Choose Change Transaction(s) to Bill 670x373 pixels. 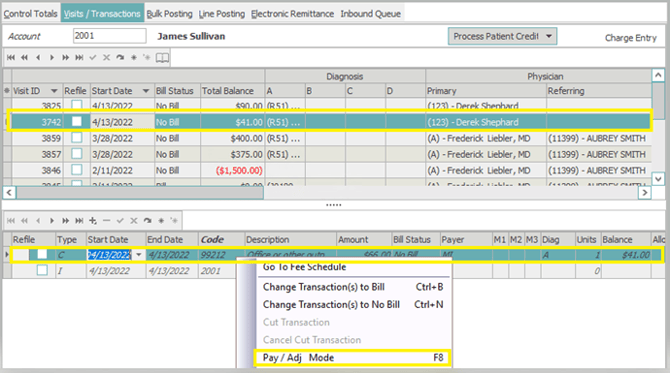[x=353, y=287]
